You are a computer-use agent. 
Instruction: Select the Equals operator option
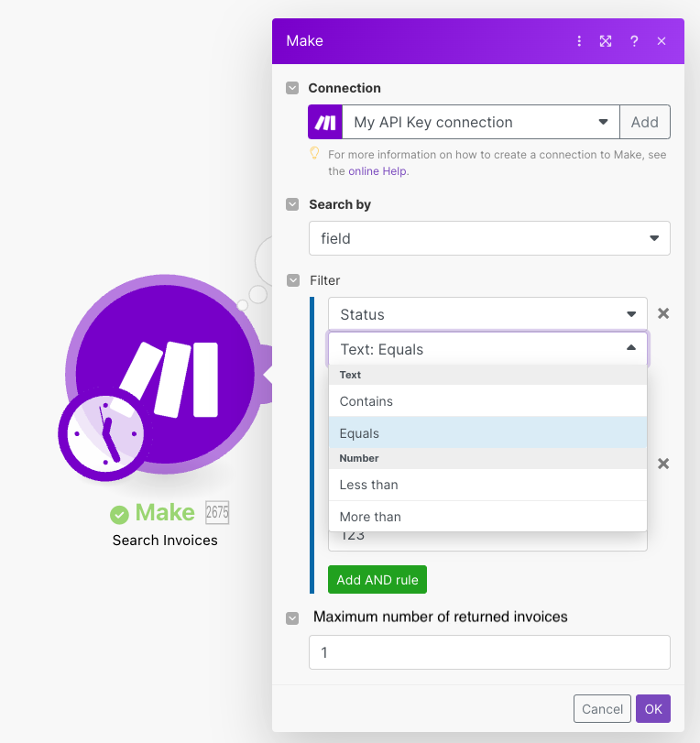[x=487, y=432]
